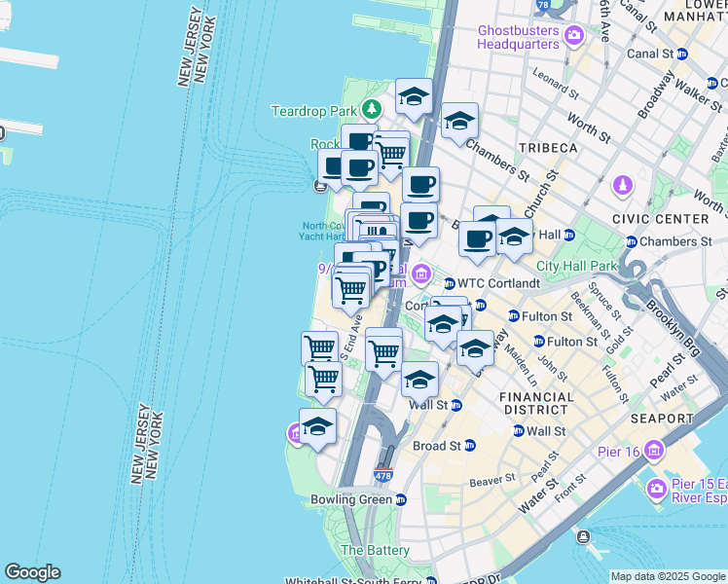Image resolution: width=728 pixels, height=584 pixels.
Task: Click the FINANCIAL DISTRICT label
Action: coord(536,403)
